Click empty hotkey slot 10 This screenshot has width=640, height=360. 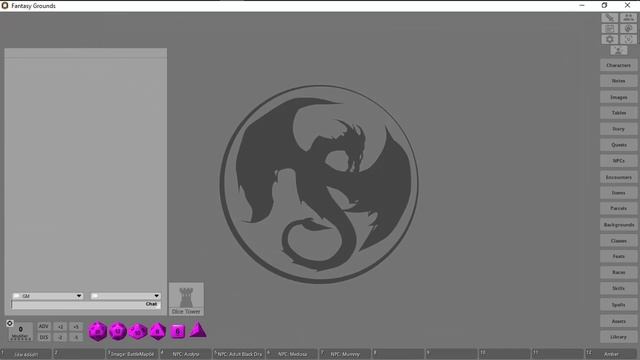(504, 354)
